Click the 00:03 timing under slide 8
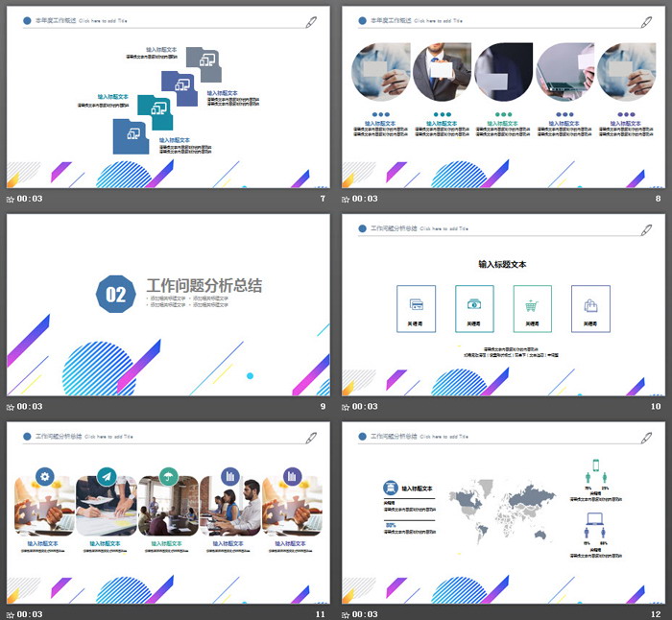672x620 pixels. pos(366,199)
